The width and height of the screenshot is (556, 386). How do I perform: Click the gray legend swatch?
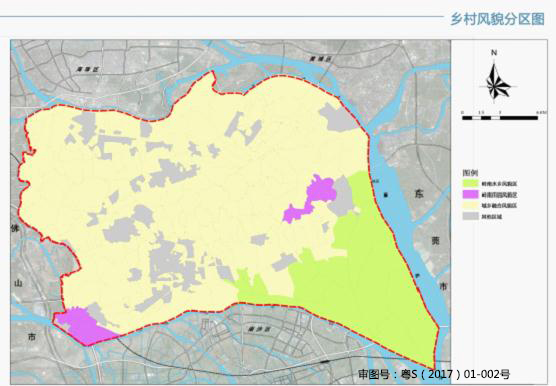471,216
